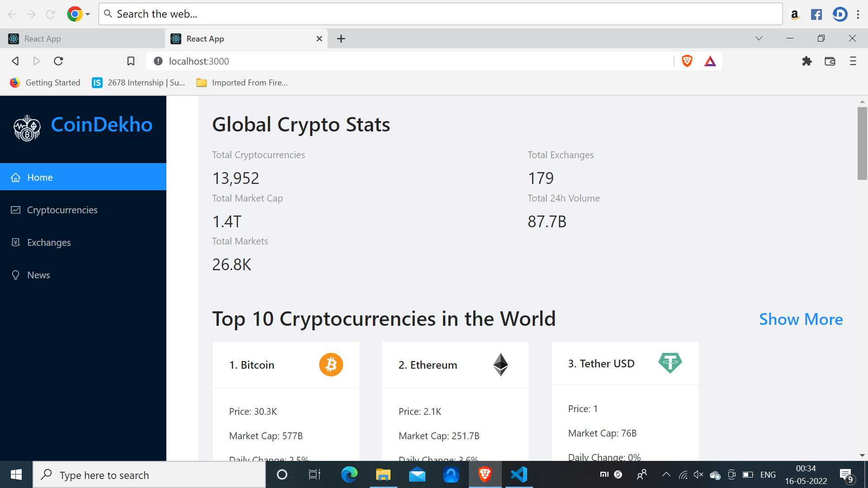Image resolution: width=868 pixels, height=488 pixels.
Task: Click the Brave Rewards triangle icon
Action: pyautogui.click(x=710, y=61)
